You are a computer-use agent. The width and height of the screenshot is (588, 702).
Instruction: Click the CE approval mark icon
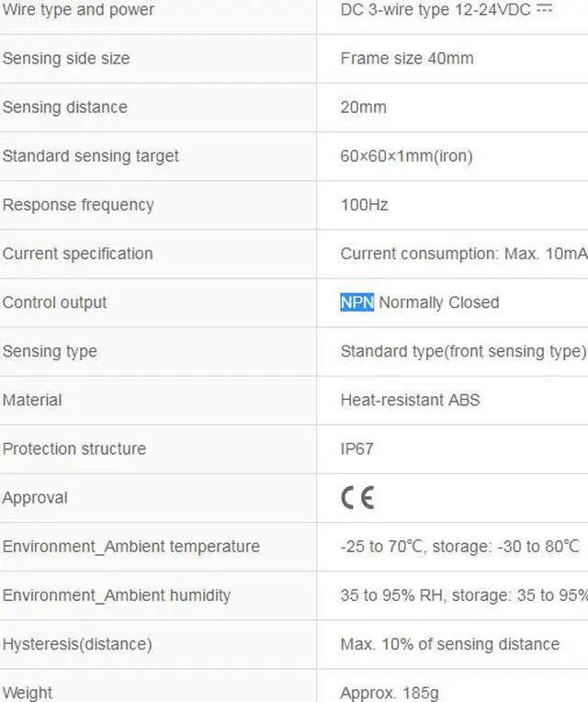tap(357, 497)
